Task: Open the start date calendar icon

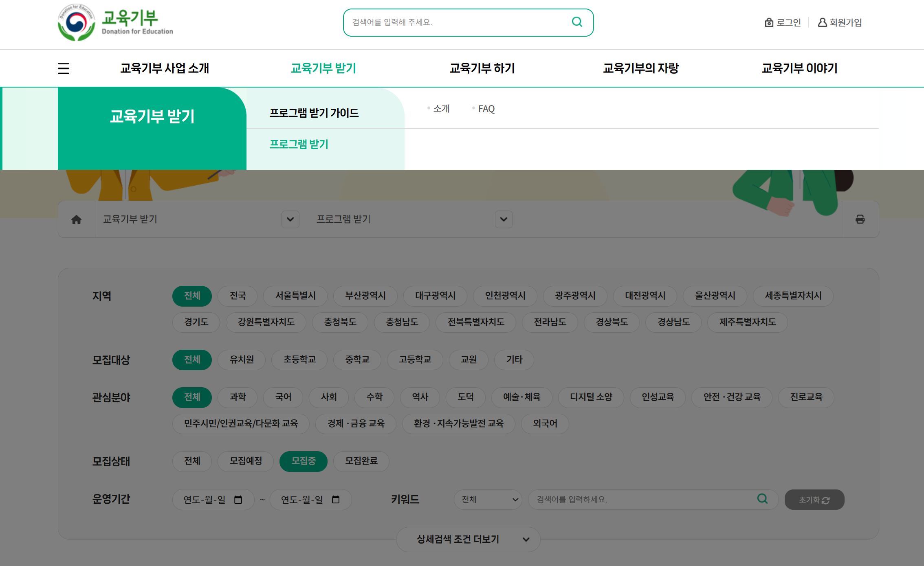Action: (x=238, y=500)
